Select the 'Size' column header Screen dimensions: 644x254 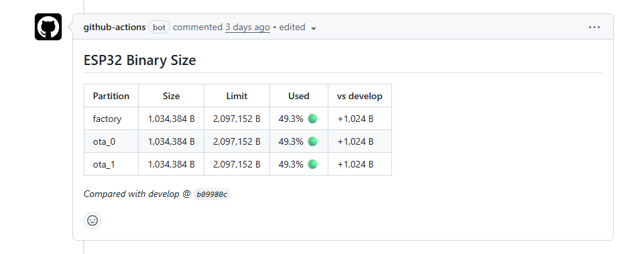point(172,97)
